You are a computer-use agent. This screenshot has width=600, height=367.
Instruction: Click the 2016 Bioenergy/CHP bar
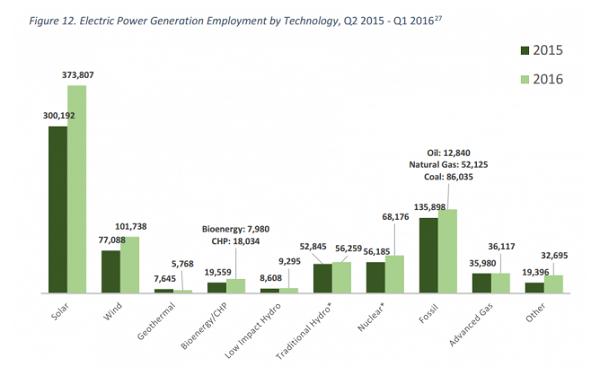click(236, 286)
